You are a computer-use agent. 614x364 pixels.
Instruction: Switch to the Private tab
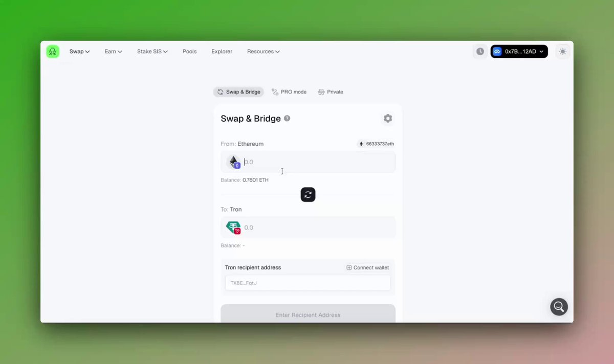tap(331, 92)
